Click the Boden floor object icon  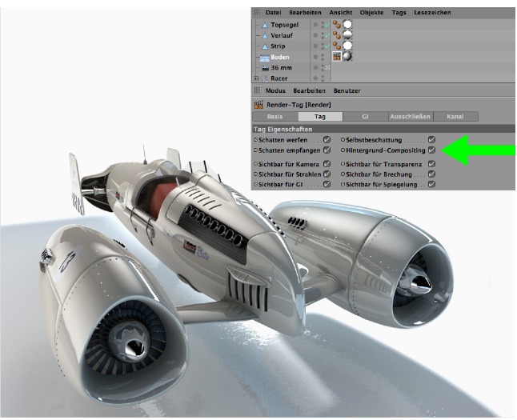click(264, 58)
